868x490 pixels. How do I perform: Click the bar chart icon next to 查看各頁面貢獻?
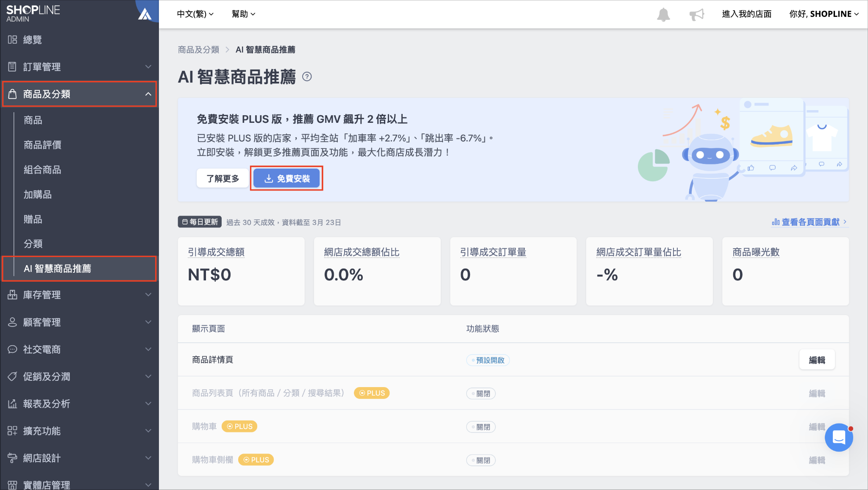click(776, 222)
